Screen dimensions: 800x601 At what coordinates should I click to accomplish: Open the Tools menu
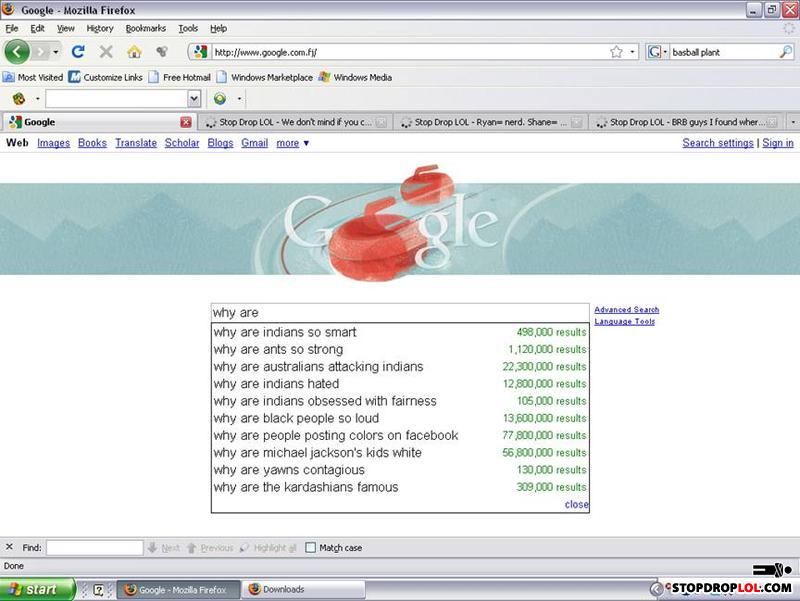coord(188,29)
